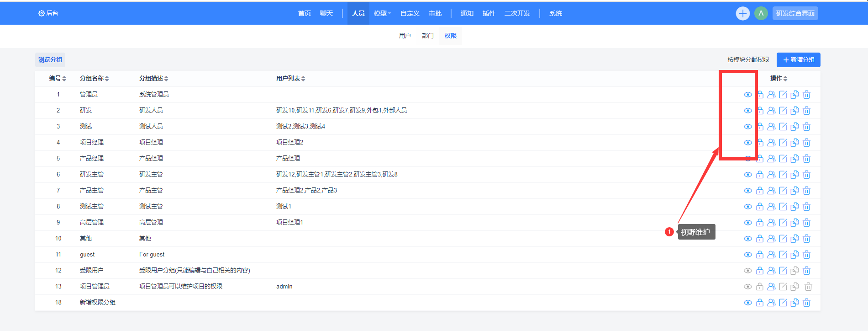The image size is (868, 331).
Task: Delete the 新增权限分组 group
Action: click(807, 303)
